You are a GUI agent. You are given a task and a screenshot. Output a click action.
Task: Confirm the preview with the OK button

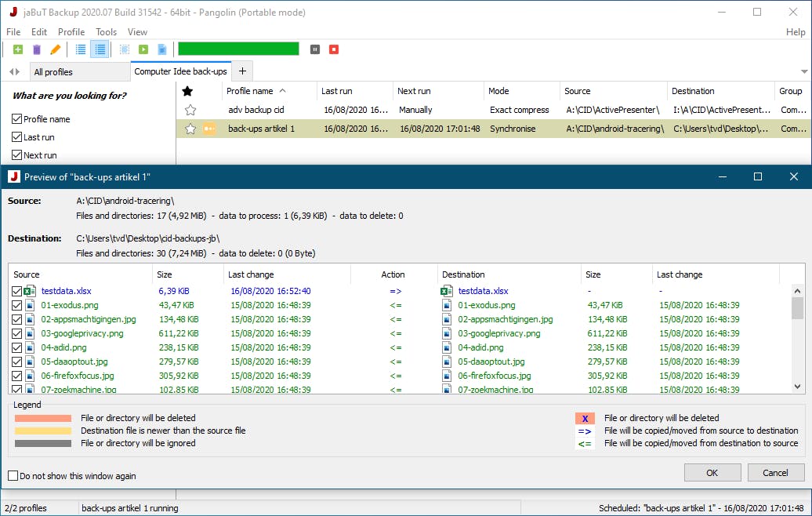click(x=712, y=473)
